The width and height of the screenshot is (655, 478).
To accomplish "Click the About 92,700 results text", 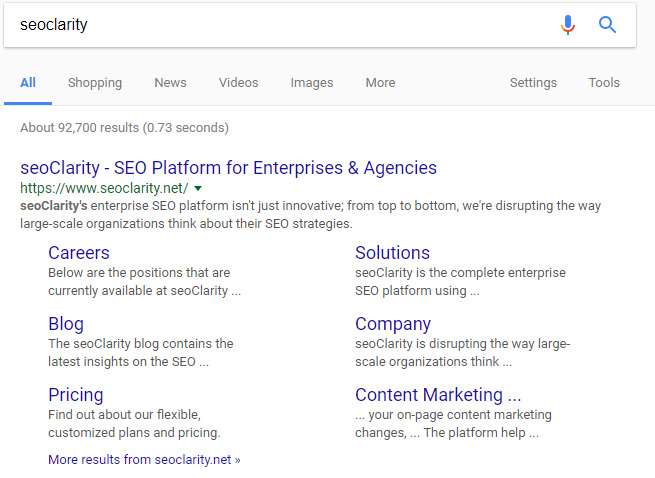I will [x=124, y=127].
